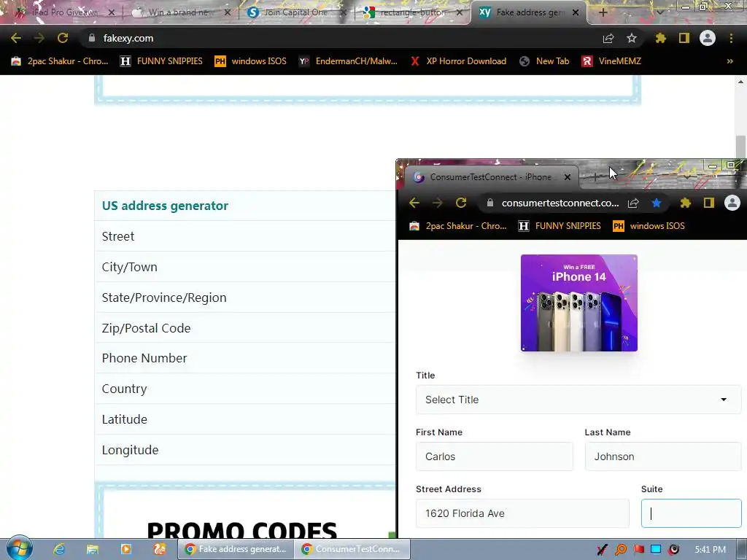
Task: Select the Phone Number row
Action: click(x=245, y=358)
